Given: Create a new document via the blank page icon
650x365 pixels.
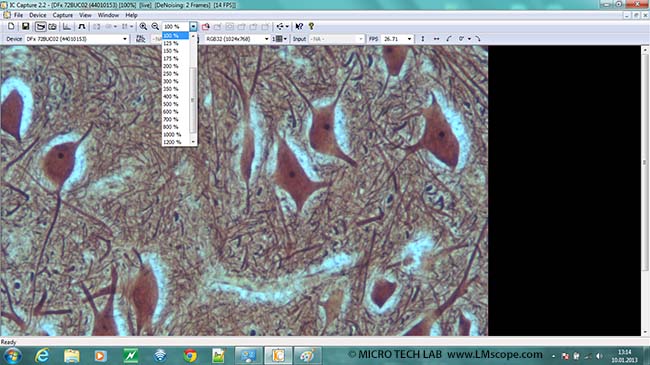Looking at the screenshot, I should [11, 27].
